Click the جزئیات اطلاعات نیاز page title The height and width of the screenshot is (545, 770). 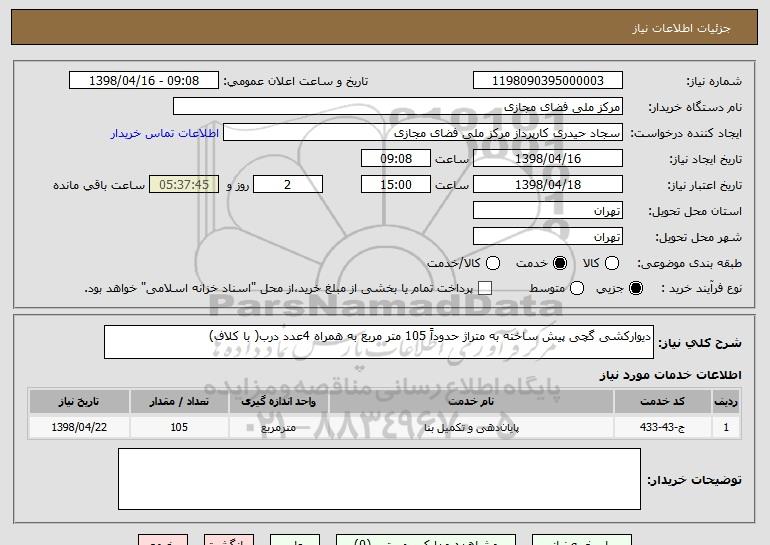click(681, 28)
